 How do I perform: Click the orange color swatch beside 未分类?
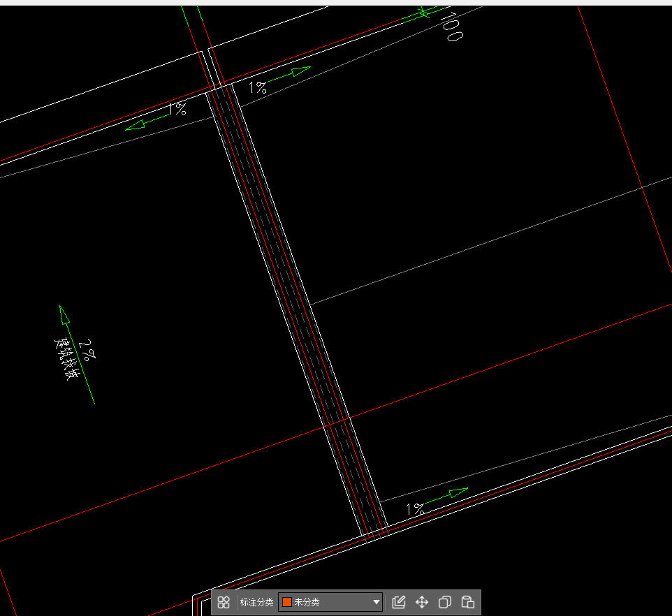coord(287,602)
